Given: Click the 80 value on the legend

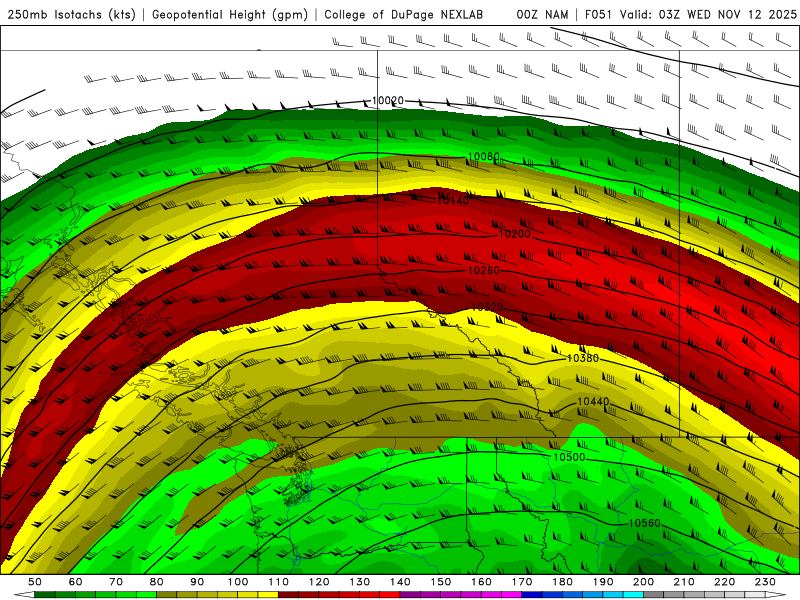Looking at the screenshot, I should [x=157, y=582].
